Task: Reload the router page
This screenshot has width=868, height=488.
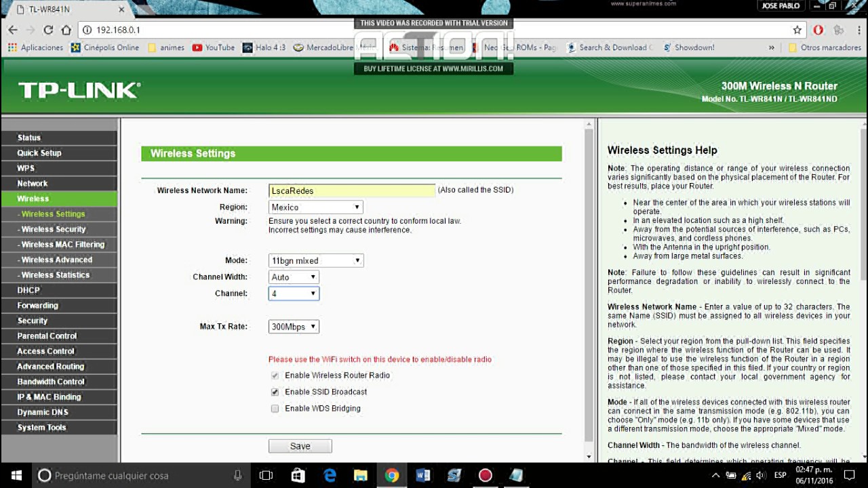Action: [48, 30]
